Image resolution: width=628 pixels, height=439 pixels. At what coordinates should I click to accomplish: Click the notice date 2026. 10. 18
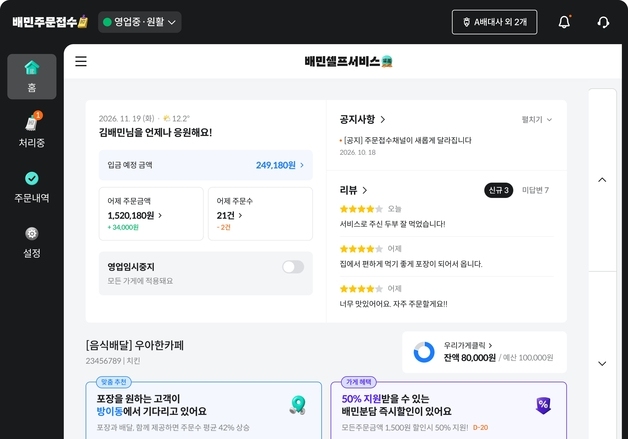click(x=358, y=152)
